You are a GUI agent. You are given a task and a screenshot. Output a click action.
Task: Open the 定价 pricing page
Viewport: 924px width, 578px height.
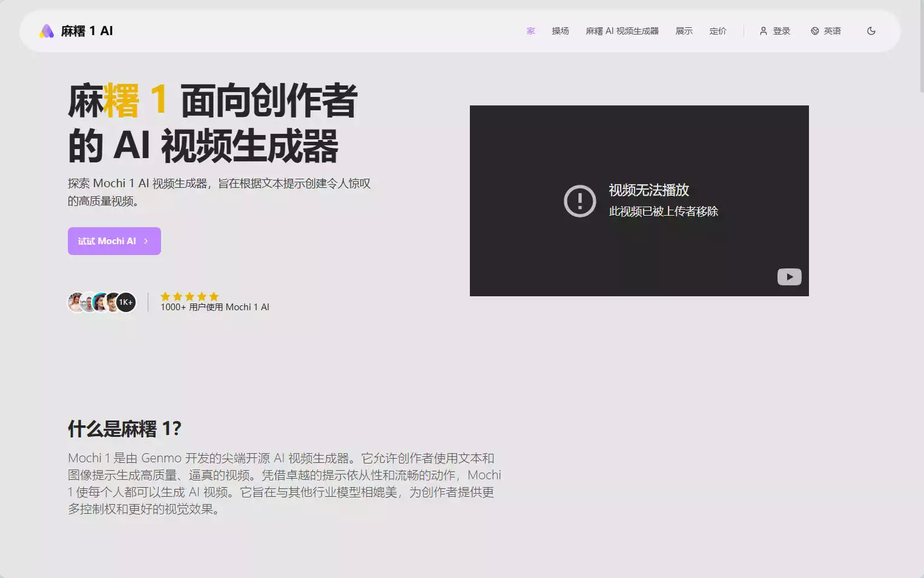(x=718, y=31)
